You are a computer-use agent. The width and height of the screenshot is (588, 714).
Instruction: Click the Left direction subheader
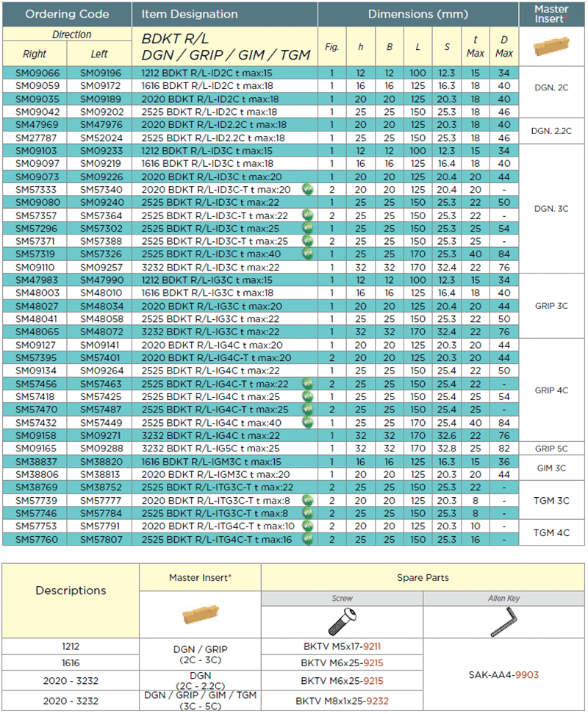point(99,54)
